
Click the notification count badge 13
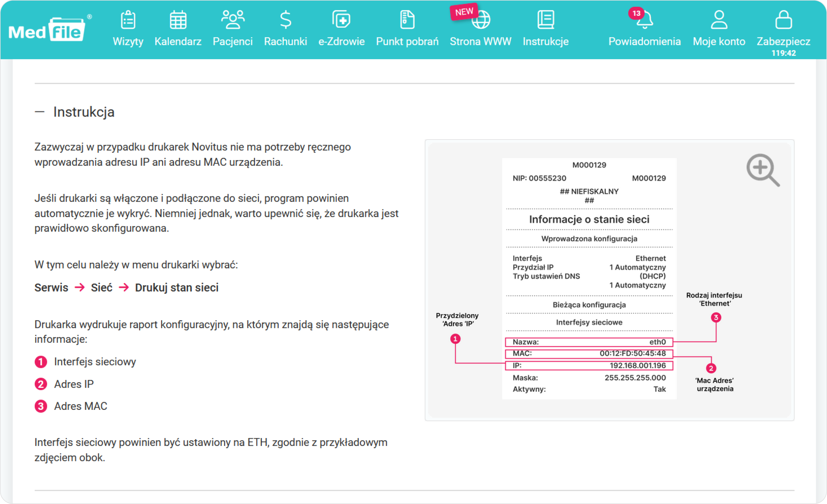(636, 13)
